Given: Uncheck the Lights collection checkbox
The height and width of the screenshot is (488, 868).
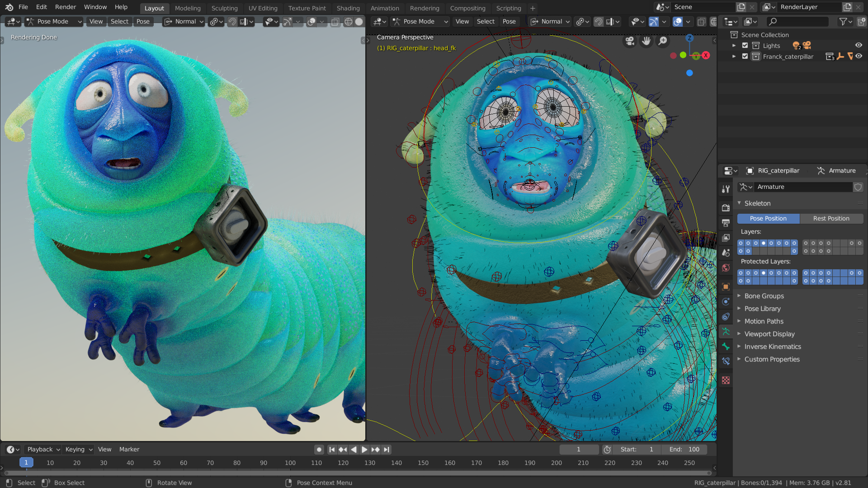Looking at the screenshot, I should coord(745,46).
